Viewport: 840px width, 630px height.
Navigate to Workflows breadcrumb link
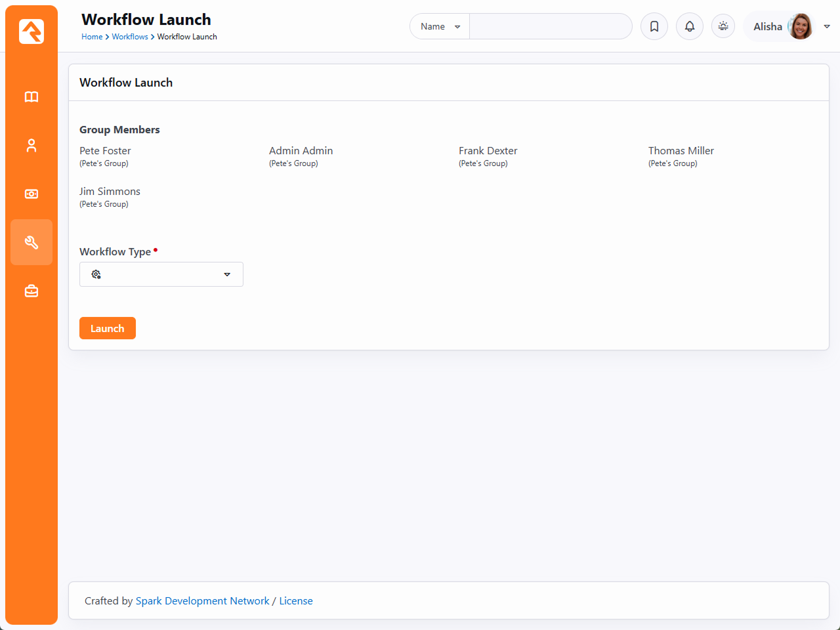(130, 37)
